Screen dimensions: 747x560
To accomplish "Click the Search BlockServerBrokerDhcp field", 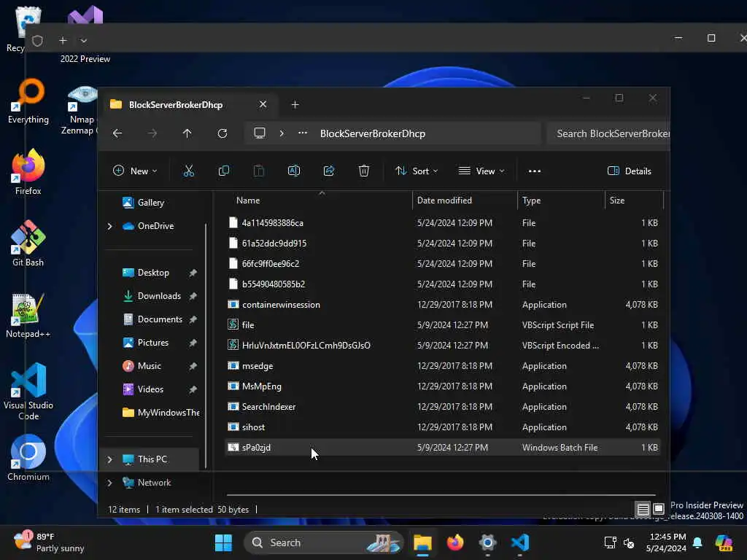I will (608, 134).
